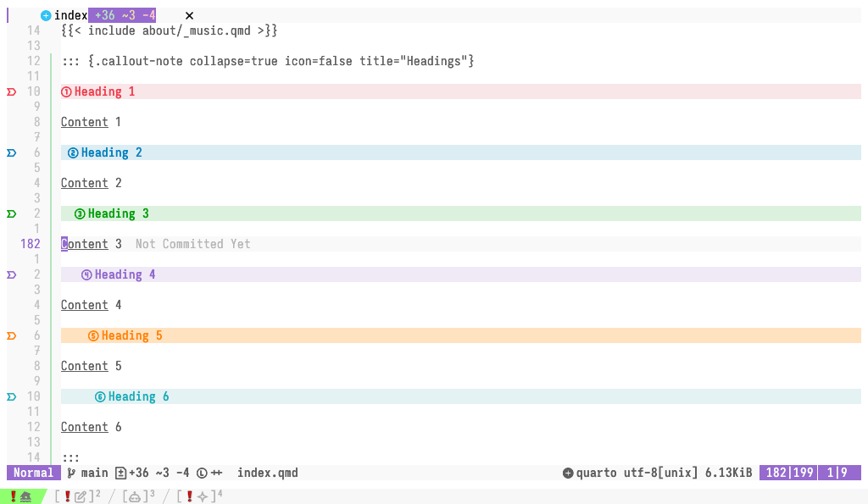Click the '~3' changed count in statusline
The height and width of the screenshot is (504, 868).
pos(162,473)
